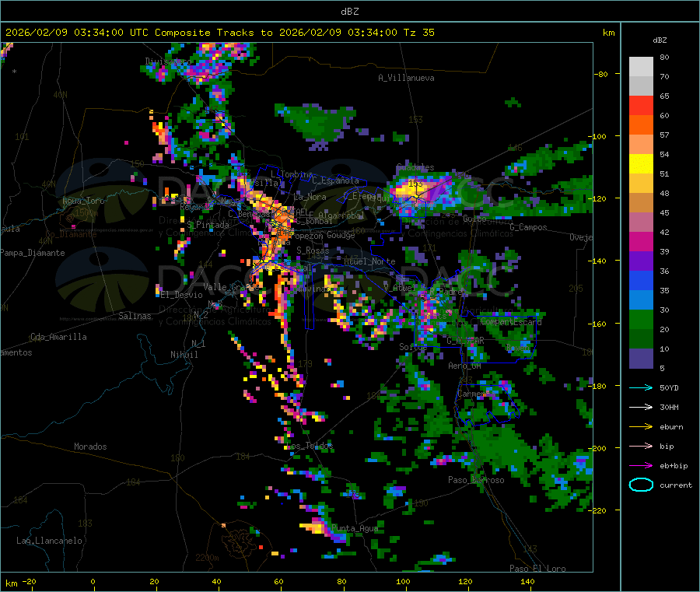The image size is (700, 592).
Task: Click the 'Paso_Barroso' map label
Action: pos(476,480)
